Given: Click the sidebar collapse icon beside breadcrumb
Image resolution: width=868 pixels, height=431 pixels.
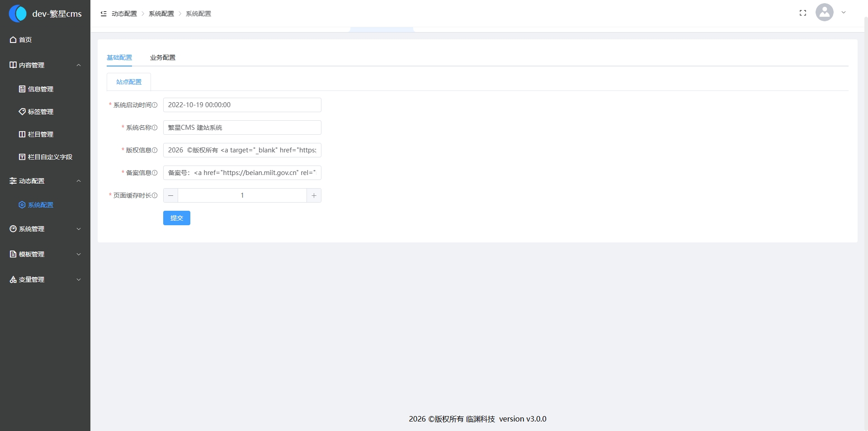Looking at the screenshot, I should (104, 14).
